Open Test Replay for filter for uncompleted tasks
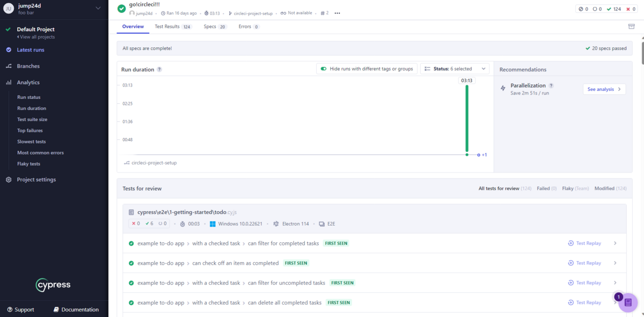The height and width of the screenshot is (317, 644). [584, 283]
